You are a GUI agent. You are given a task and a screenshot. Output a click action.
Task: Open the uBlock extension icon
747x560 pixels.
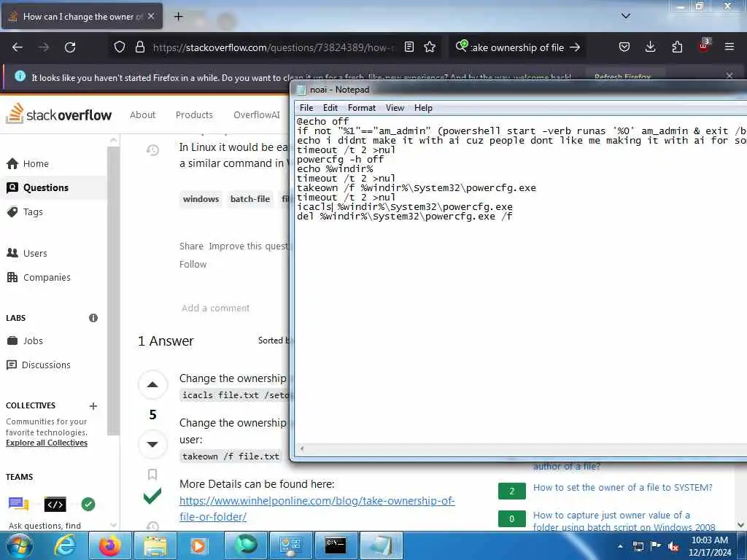point(704,46)
